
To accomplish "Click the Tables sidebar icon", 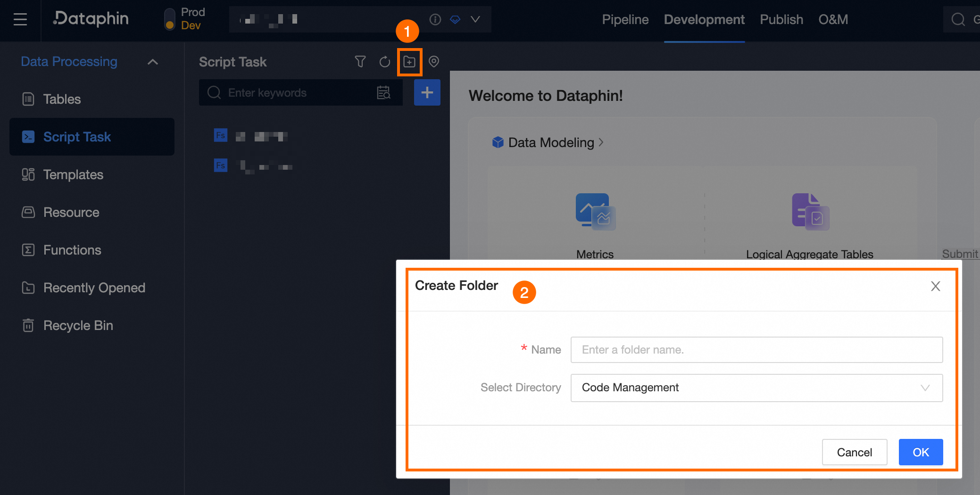I will (x=28, y=99).
